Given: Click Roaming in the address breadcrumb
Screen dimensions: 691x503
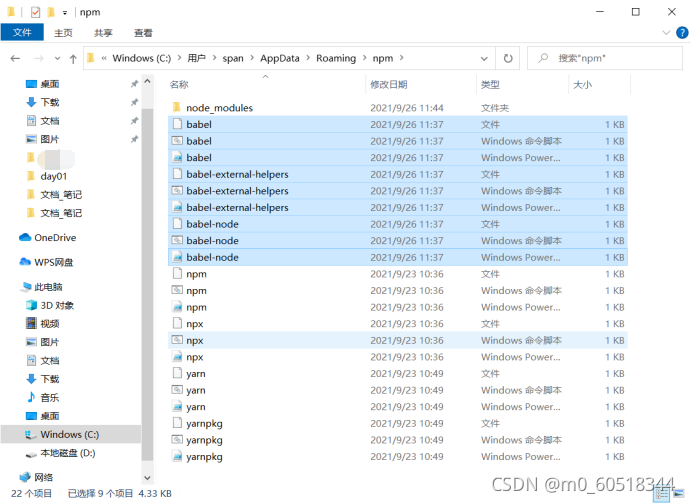Looking at the screenshot, I should point(336,58).
